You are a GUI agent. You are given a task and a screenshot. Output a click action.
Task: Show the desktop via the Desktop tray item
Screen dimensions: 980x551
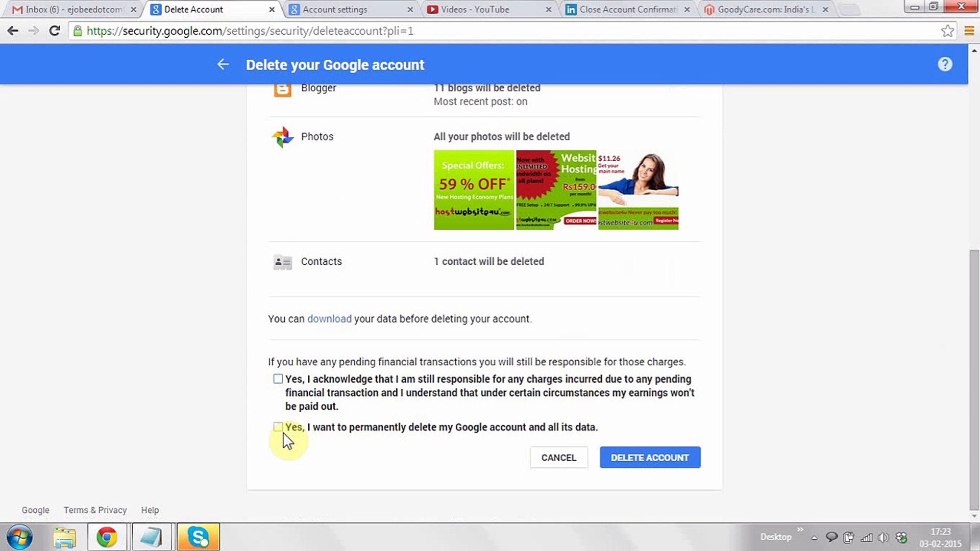[776, 537]
